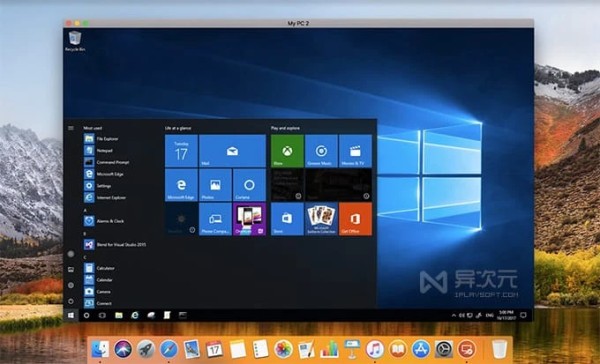Image resolution: width=600 pixels, height=364 pixels.
Task: Open Calendar entry in the app list
Action: 98,280
